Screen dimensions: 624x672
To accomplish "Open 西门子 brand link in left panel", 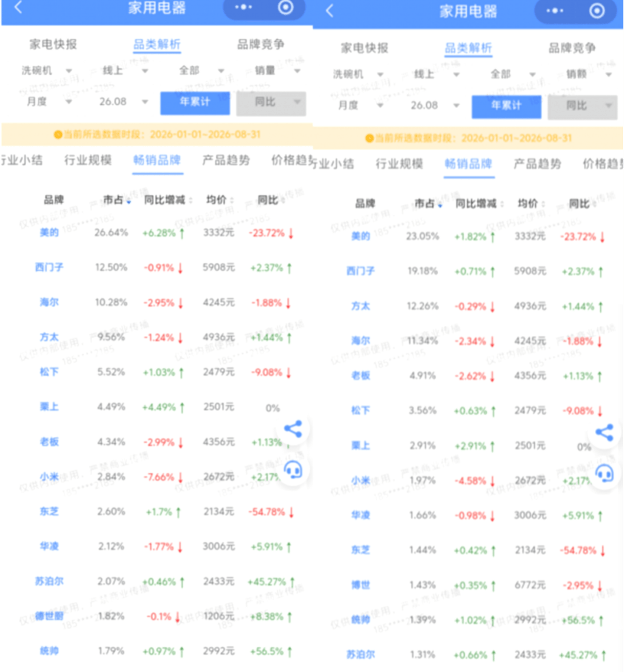I will click(49, 267).
